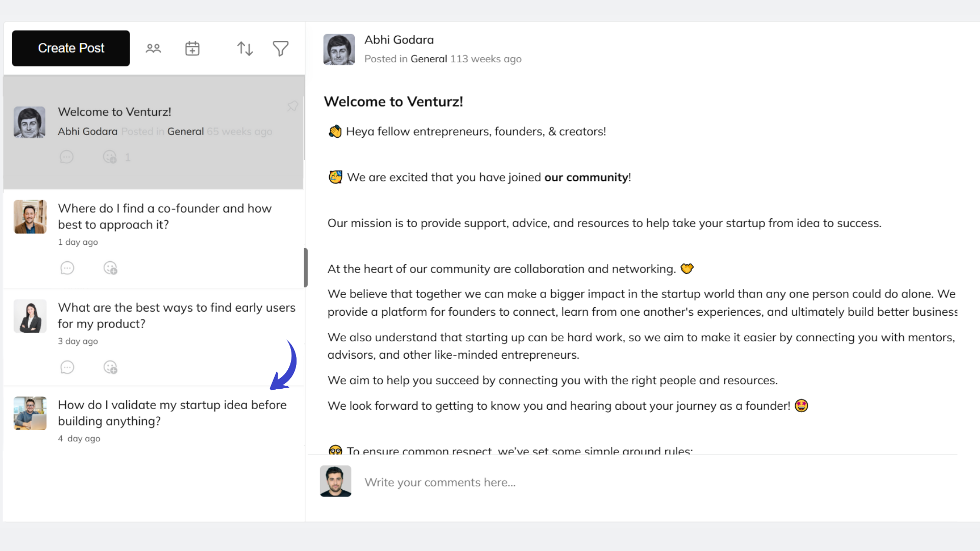Open Abhi Godara's profile name
980x551 pixels.
pos(399,40)
